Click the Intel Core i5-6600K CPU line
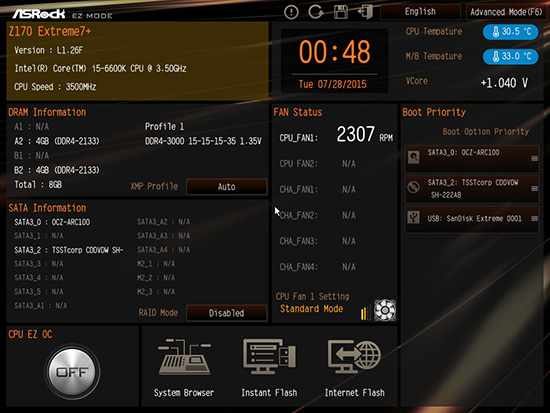 click(100, 68)
